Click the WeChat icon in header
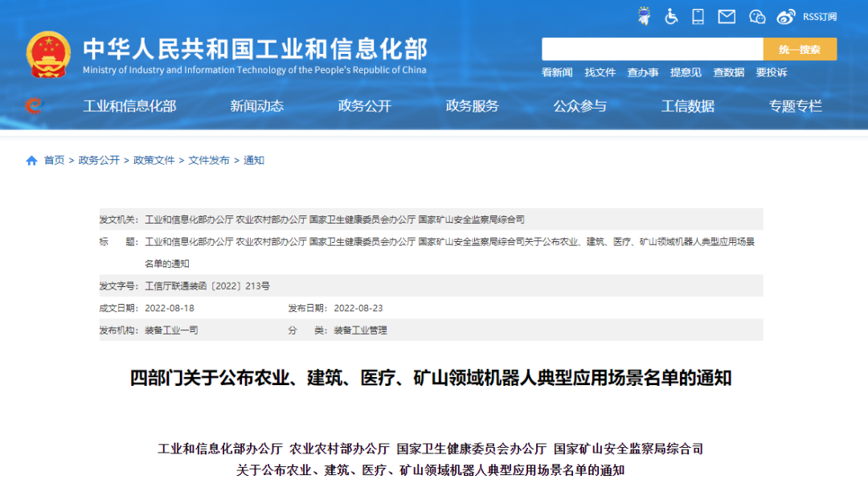The height and width of the screenshot is (484, 868). tap(757, 17)
